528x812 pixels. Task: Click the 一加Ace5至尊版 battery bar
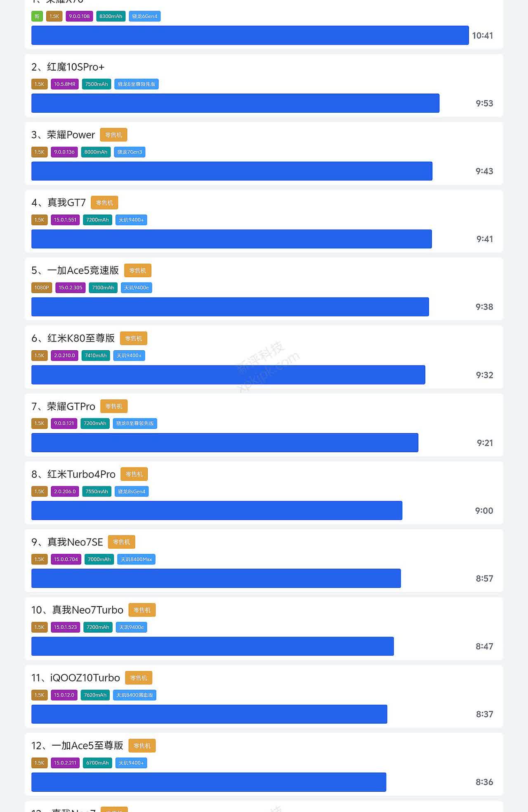pos(209,782)
